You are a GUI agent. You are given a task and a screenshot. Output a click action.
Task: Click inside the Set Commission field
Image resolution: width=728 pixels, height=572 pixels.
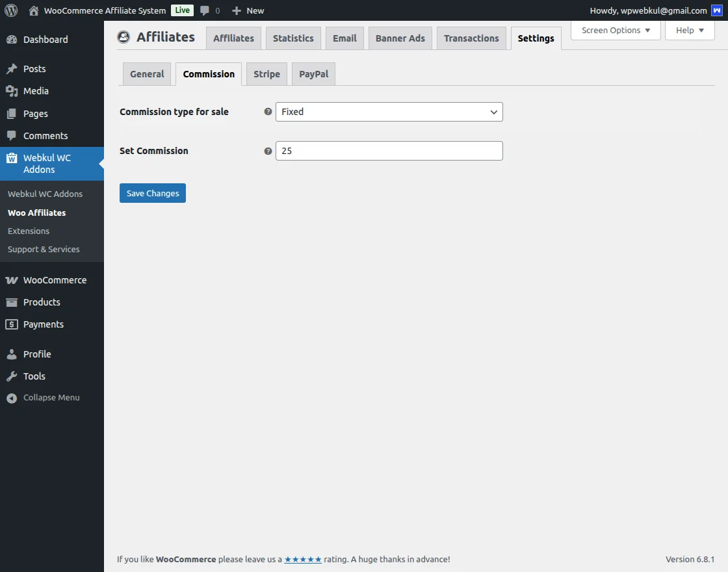(389, 151)
